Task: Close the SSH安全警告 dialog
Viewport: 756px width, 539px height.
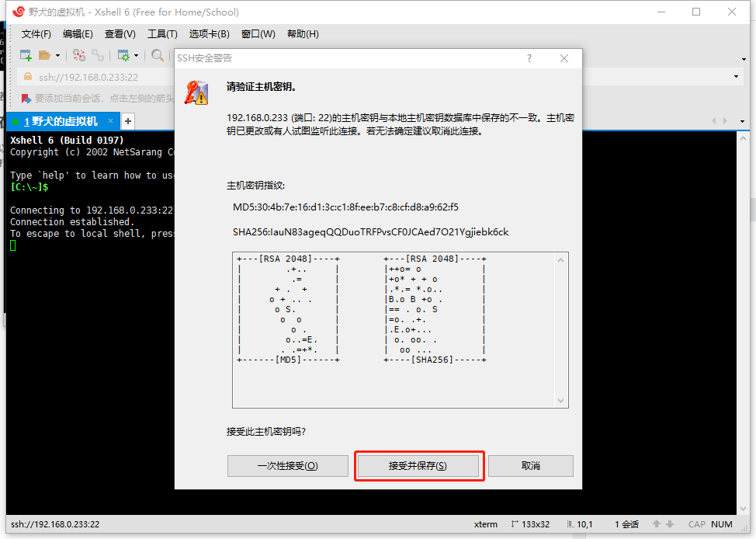Action: click(564, 58)
